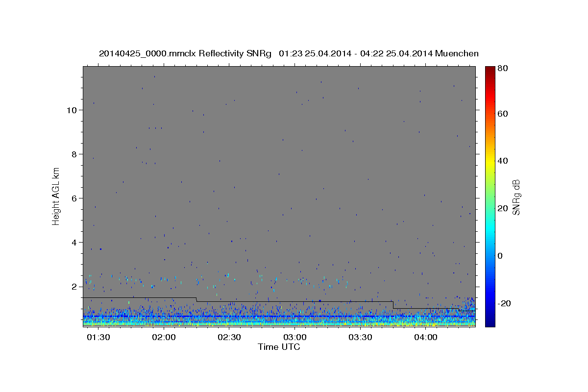Click the 'Height AGL km' axis label
Viewport: 588px width, 392px height.
(x=56, y=196)
